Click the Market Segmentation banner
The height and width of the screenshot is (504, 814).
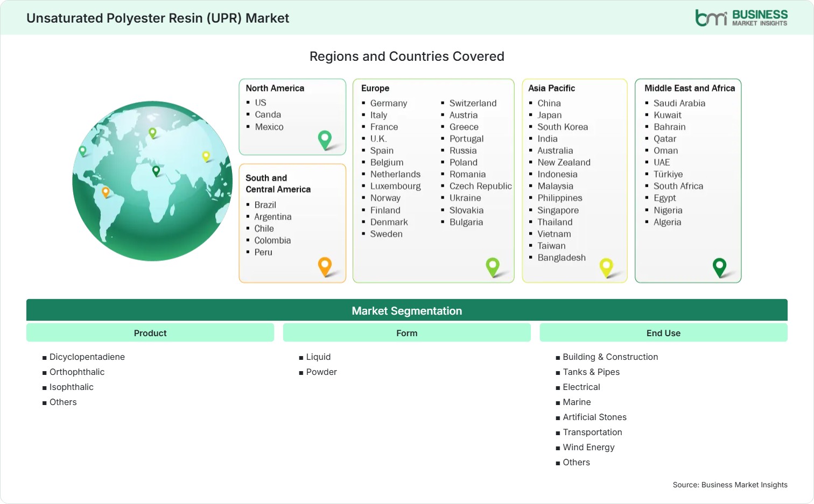tap(407, 310)
